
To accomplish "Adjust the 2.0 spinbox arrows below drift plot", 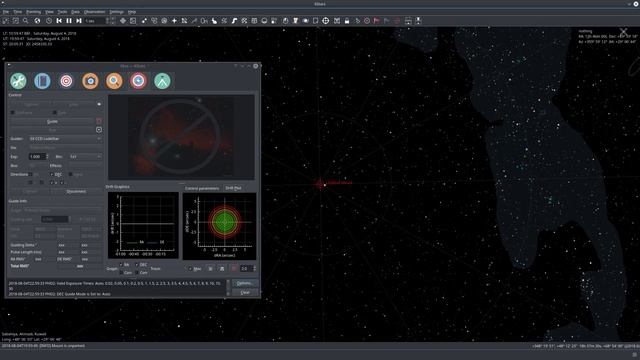I will pyautogui.click(x=255, y=269).
